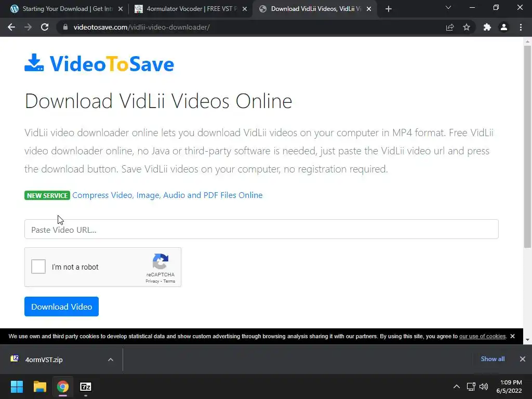Switch to 4ormulator Vocoder tab

pyautogui.click(x=191, y=9)
